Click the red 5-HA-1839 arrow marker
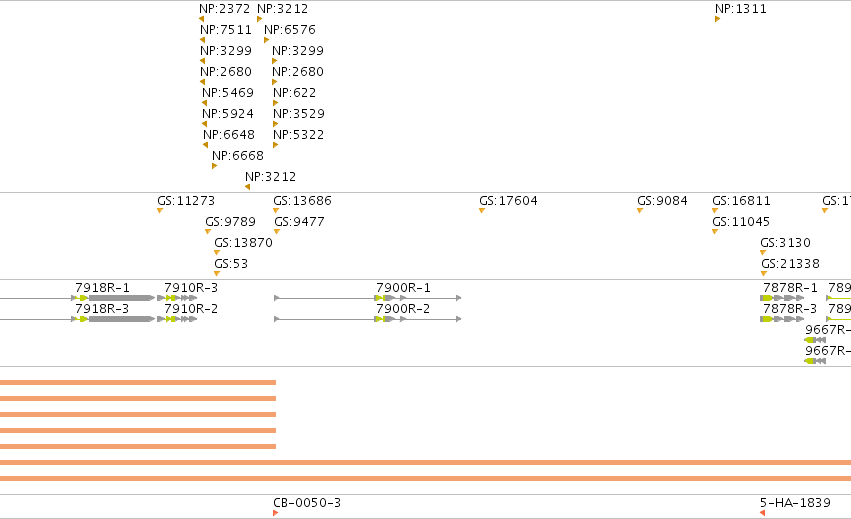Image resolution: width=851 pixels, height=519 pixels. click(763, 513)
